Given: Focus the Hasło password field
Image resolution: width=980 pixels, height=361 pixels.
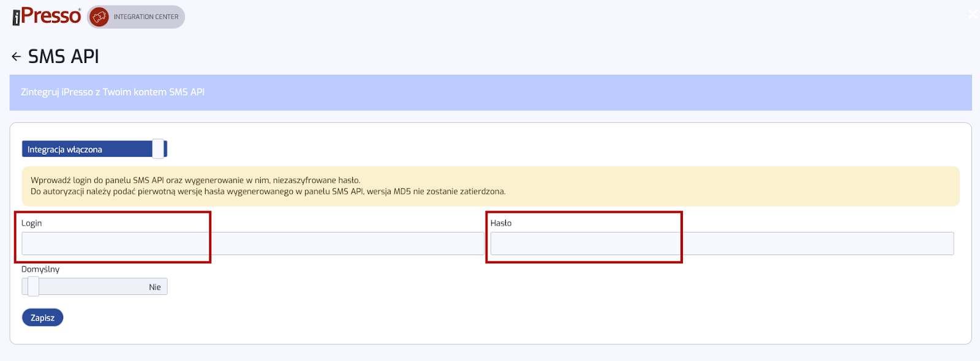Looking at the screenshot, I should (722, 244).
